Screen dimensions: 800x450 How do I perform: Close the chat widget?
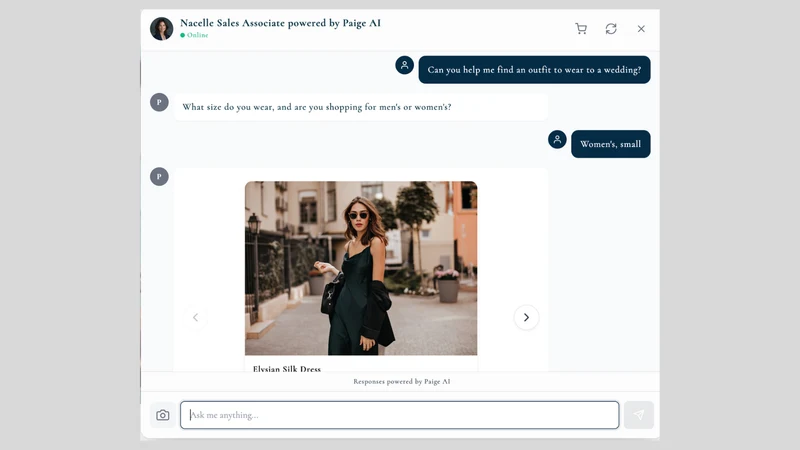click(641, 29)
